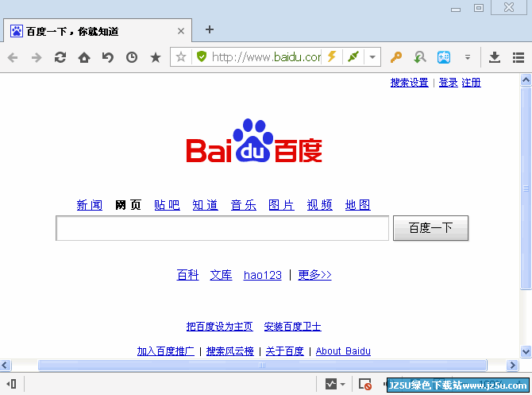Viewport: 532px width, 395px height.
Task: Click 安装百度卫士 link
Action: [x=292, y=327]
